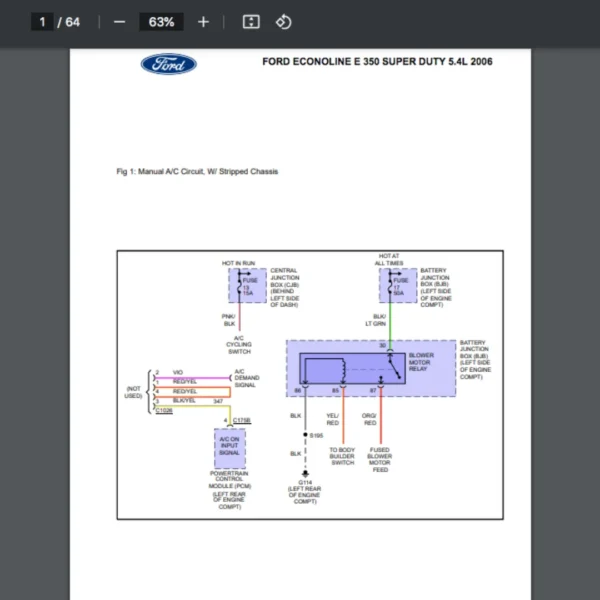This screenshot has width=600, height=600.
Task: Click the 15A fuse box in CJB
Action: [248, 285]
